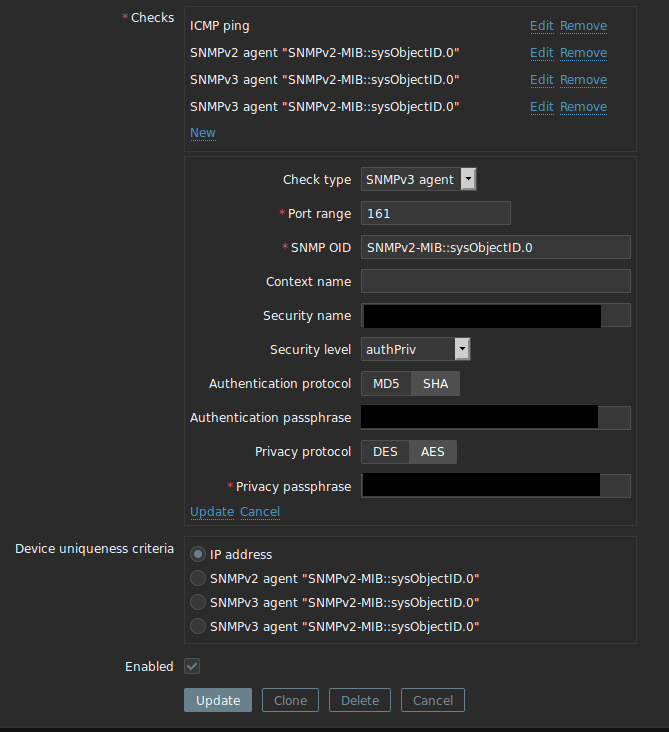Remove the SNMPv2 agent check
This screenshot has height=732, width=669.
(x=583, y=53)
